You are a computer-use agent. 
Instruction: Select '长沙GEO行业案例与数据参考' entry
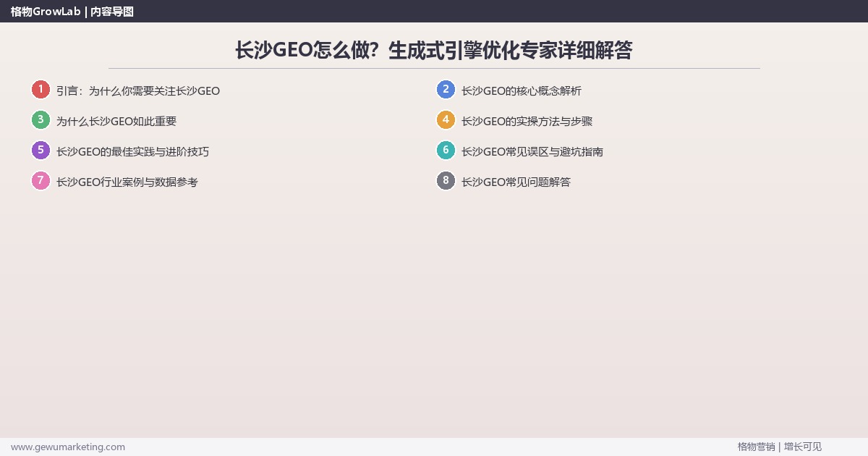click(x=127, y=182)
